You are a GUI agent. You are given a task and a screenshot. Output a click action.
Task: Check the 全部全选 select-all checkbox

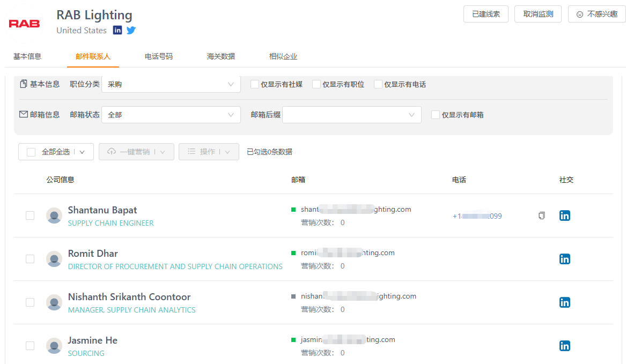click(x=31, y=152)
